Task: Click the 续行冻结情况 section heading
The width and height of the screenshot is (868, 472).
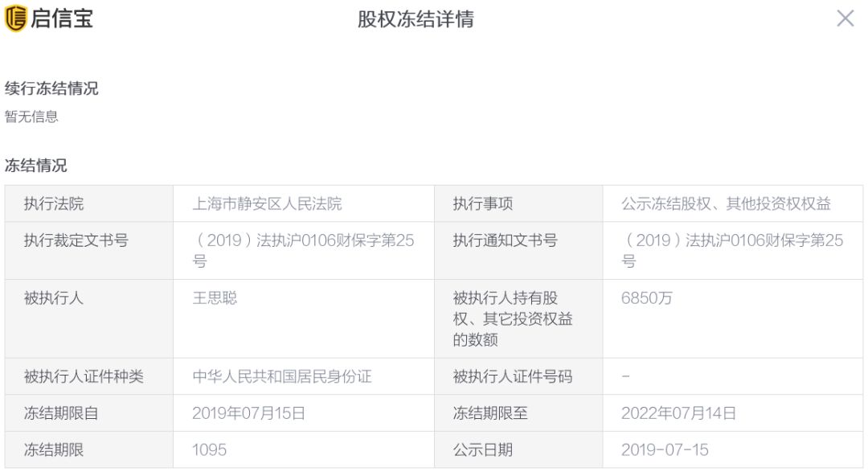Action: (x=51, y=88)
